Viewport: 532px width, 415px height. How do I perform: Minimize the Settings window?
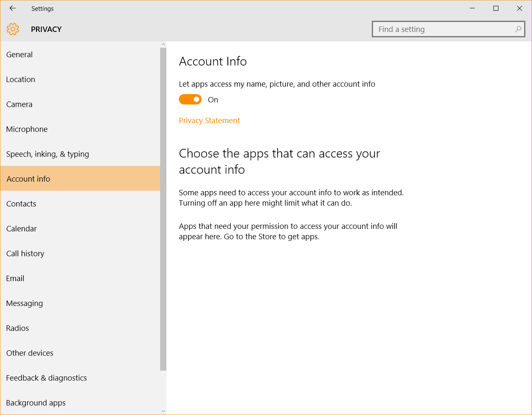472,8
